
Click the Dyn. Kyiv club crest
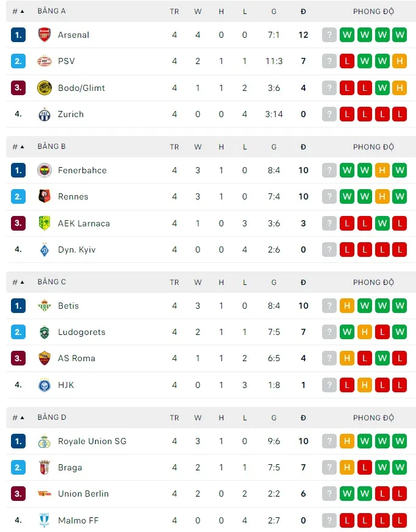43,250
